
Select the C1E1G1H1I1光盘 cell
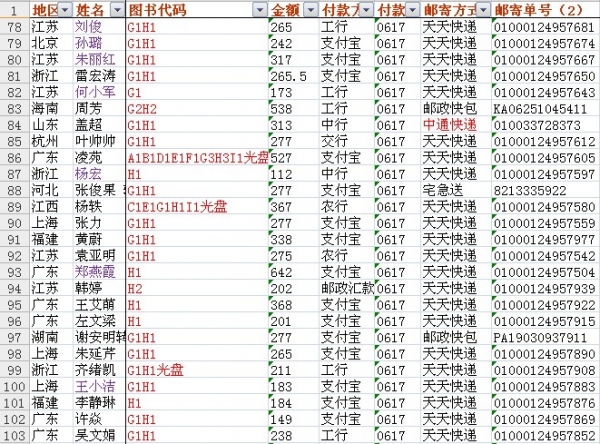pos(170,207)
